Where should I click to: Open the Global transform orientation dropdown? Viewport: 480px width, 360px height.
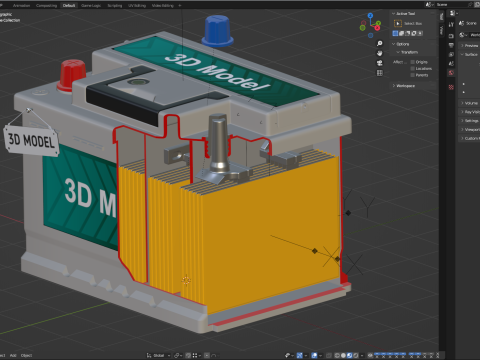pos(159,356)
